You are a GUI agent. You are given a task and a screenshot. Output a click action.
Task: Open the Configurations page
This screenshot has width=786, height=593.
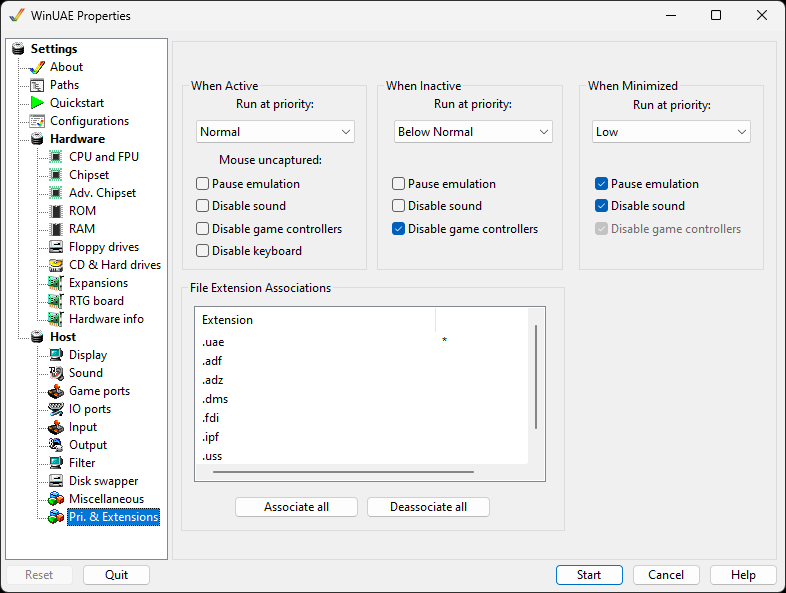coord(89,121)
